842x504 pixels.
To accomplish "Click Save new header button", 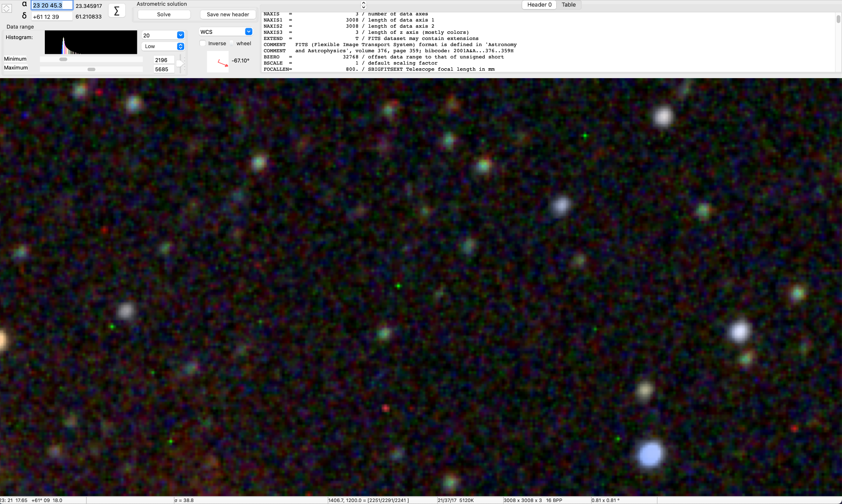I will point(228,14).
